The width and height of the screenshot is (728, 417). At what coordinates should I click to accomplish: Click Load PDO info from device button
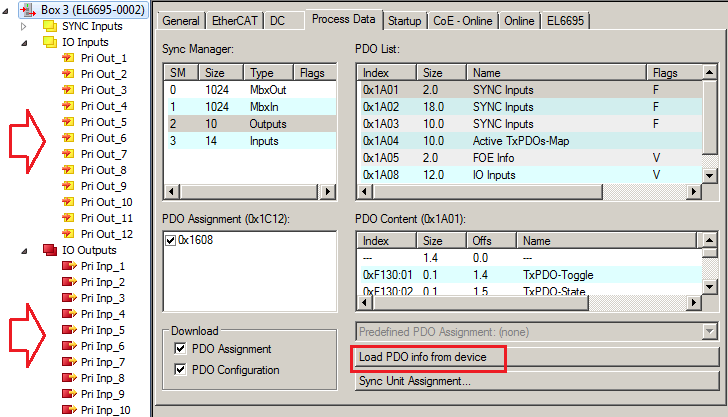pyautogui.click(x=537, y=357)
